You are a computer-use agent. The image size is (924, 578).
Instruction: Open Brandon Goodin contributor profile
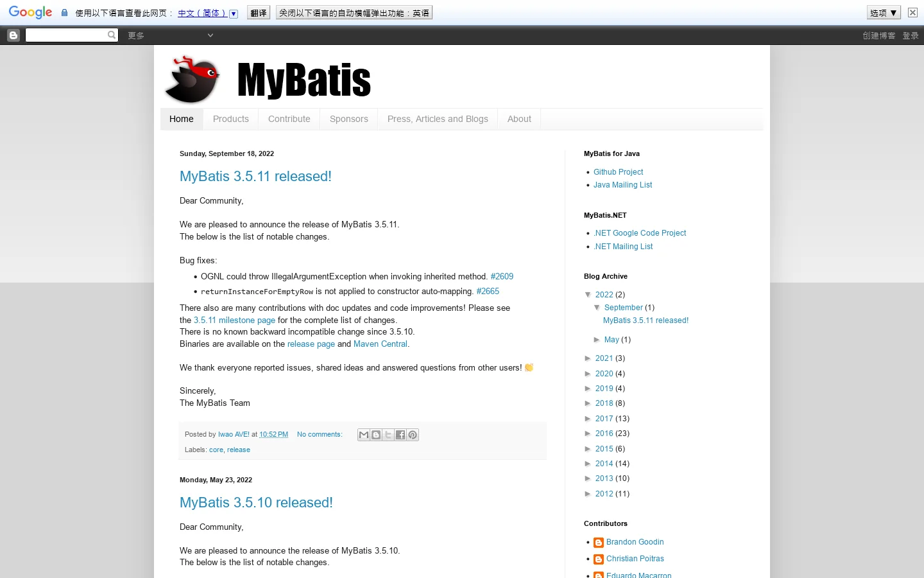click(x=635, y=542)
